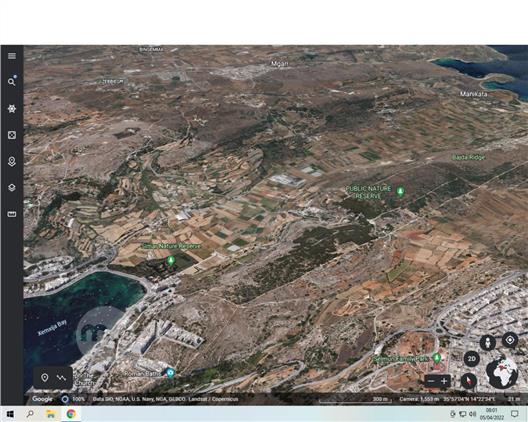Viewport: 528px width, 422px height.
Task: Draw a line or shape tool
Action: [x=61, y=378]
